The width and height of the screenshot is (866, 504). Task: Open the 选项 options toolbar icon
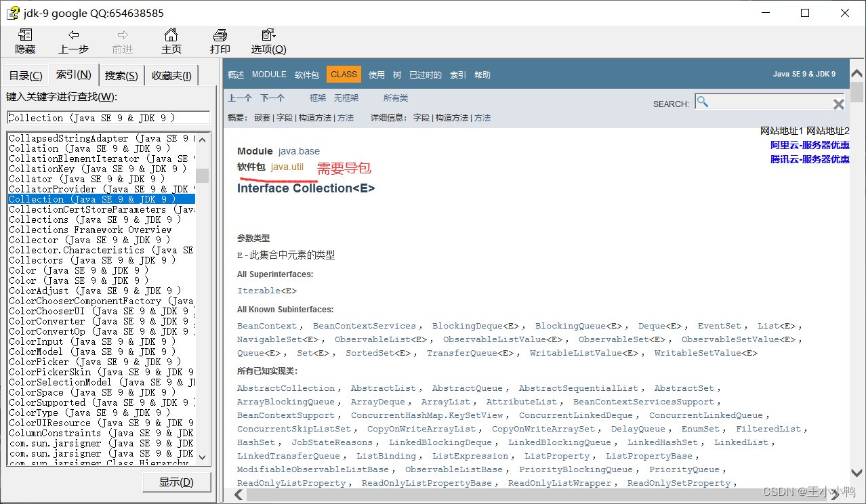click(268, 41)
